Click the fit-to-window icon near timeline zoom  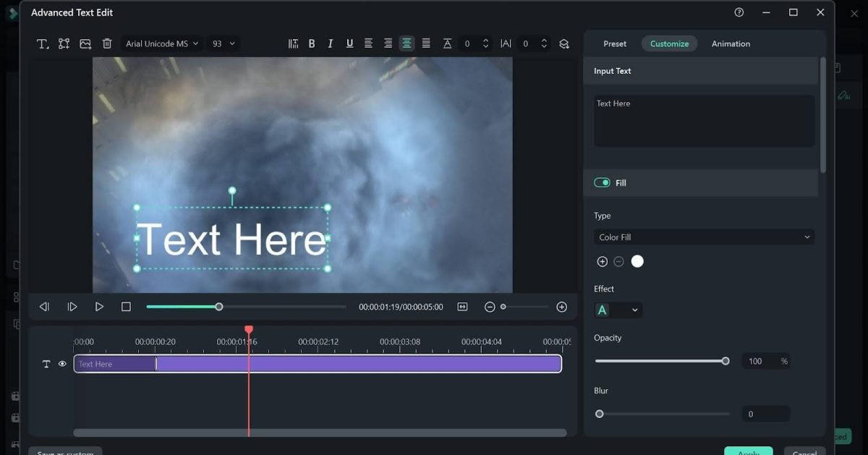[x=462, y=307]
